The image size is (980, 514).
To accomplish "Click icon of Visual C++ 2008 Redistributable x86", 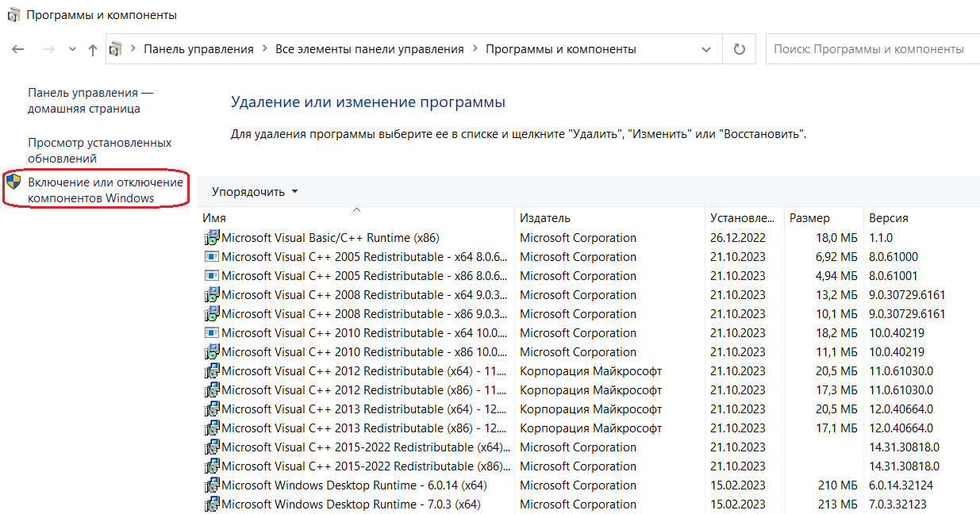I will [x=212, y=314].
